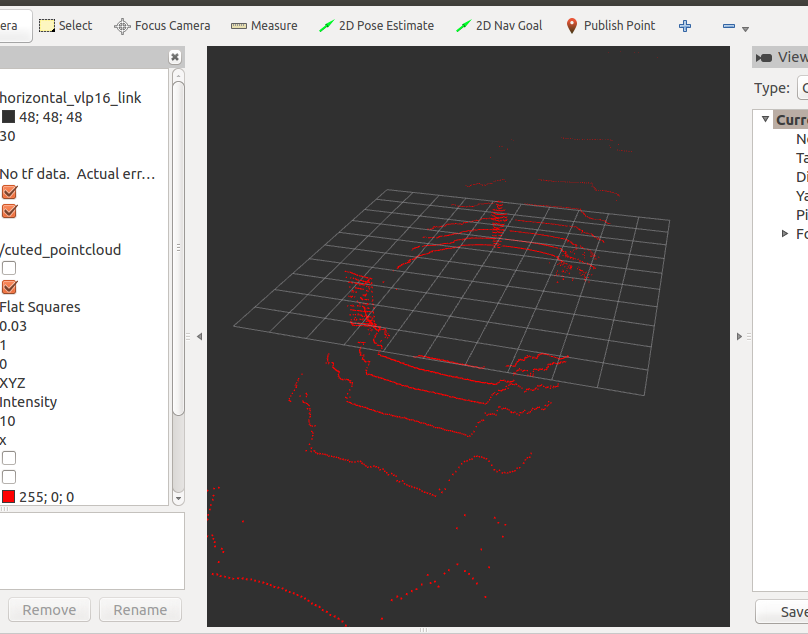Click the Publish Point pin icon

(571, 26)
